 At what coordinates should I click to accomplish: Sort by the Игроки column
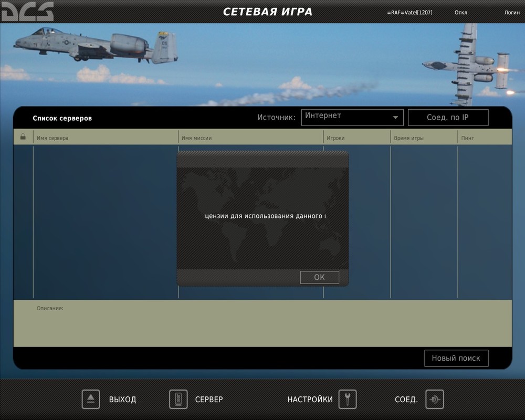pos(335,138)
